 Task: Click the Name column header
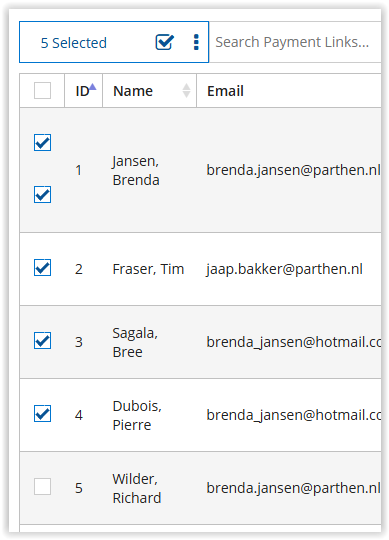pos(133,91)
